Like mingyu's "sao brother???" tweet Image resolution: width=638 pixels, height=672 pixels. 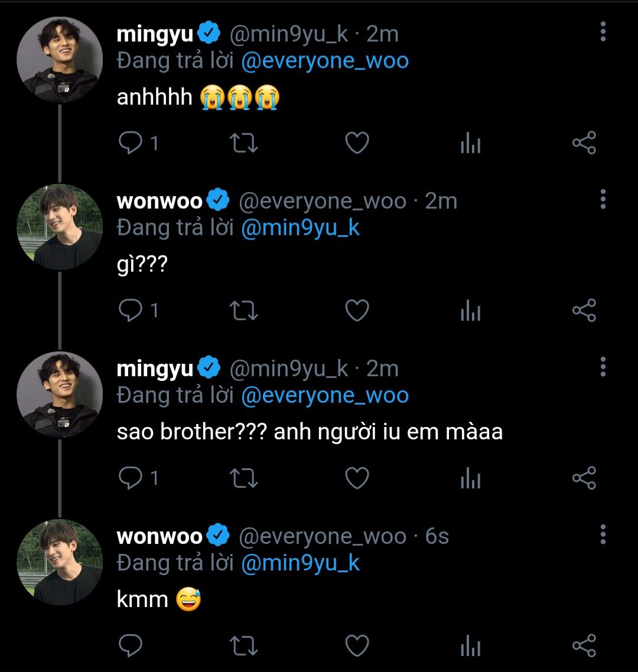pyautogui.click(x=357, y=478)
